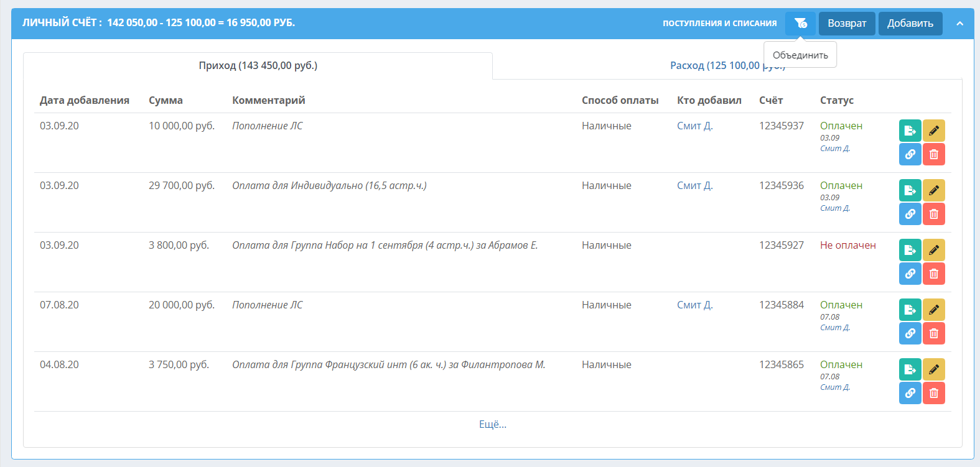This screenshot has height=467, width=980.
Task: Click small Смит Д. under status of invoice 12345937
Action: [x=835, y=149]
